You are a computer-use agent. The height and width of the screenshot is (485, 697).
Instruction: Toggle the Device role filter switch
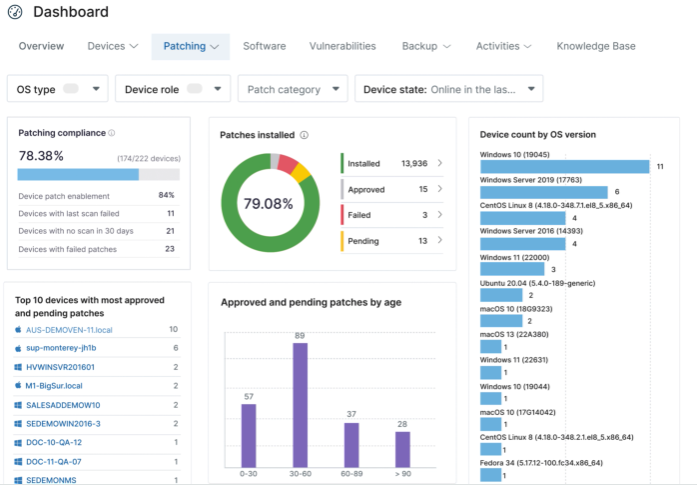point(194,88)
